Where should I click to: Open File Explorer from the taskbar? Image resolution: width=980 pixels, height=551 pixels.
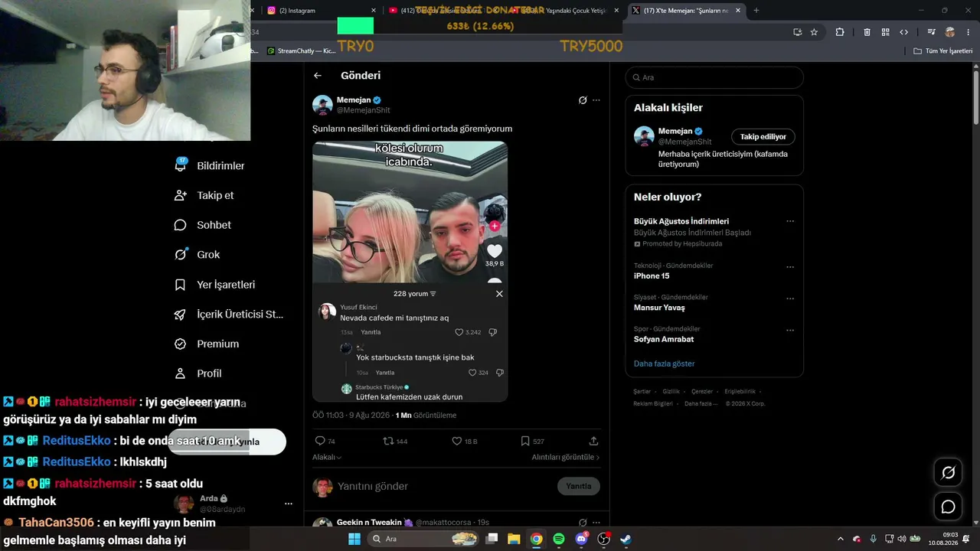514,539
